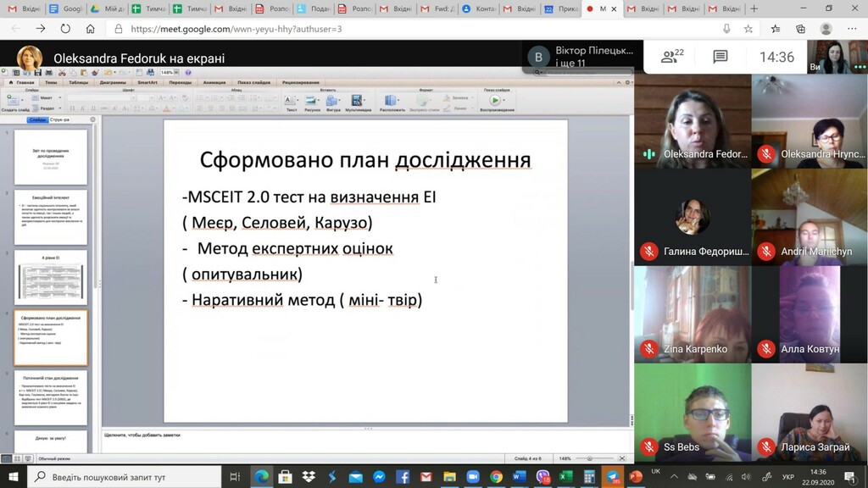868x488 pixels.
Task: Switch to the "Конта" browser tab
Action: point(481,8)
